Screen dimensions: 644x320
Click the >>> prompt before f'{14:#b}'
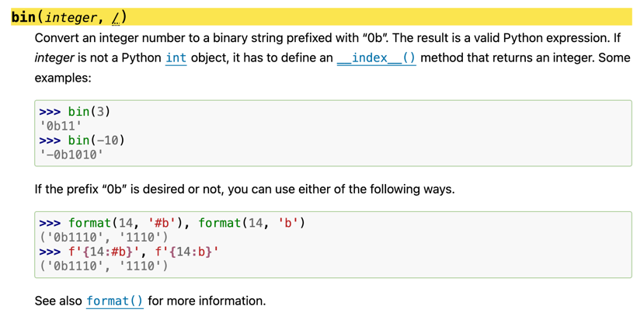pyautogui.click(x=50, y=252)
